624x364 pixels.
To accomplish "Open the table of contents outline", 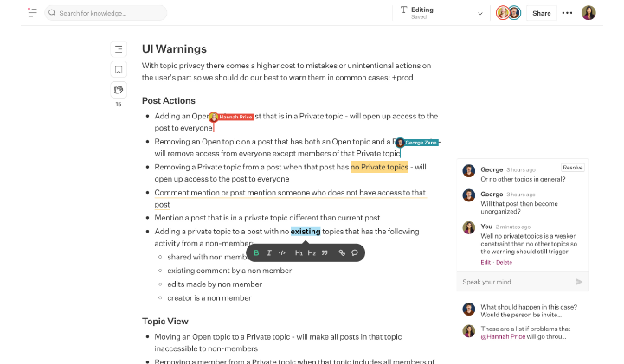I will click(119, 49).
